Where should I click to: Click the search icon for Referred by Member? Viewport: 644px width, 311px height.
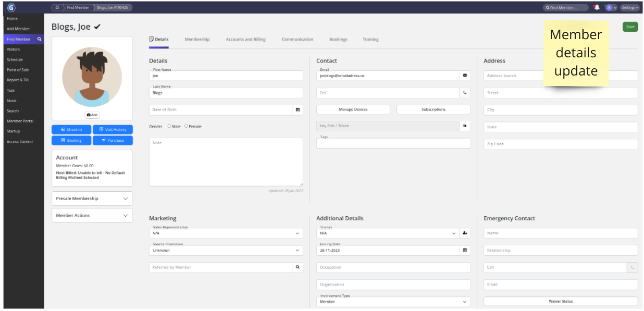(298, 267)
